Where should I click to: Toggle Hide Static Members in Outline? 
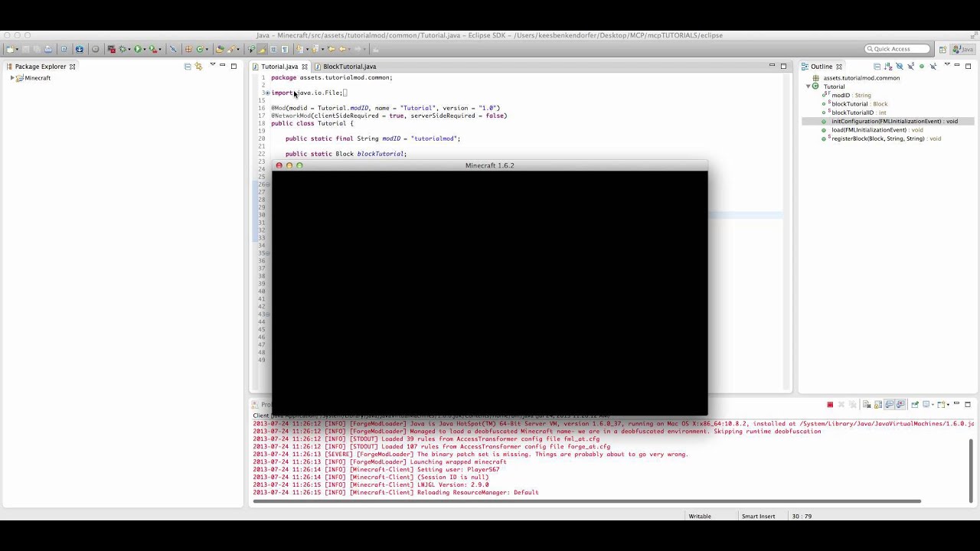coord(911,67)
